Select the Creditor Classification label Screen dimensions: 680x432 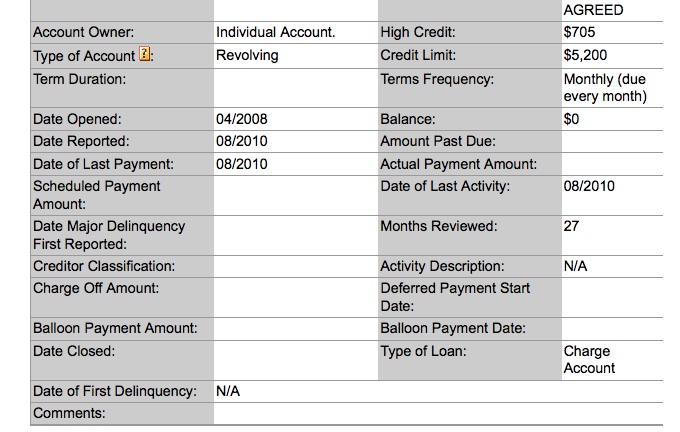tap(104, 266)
